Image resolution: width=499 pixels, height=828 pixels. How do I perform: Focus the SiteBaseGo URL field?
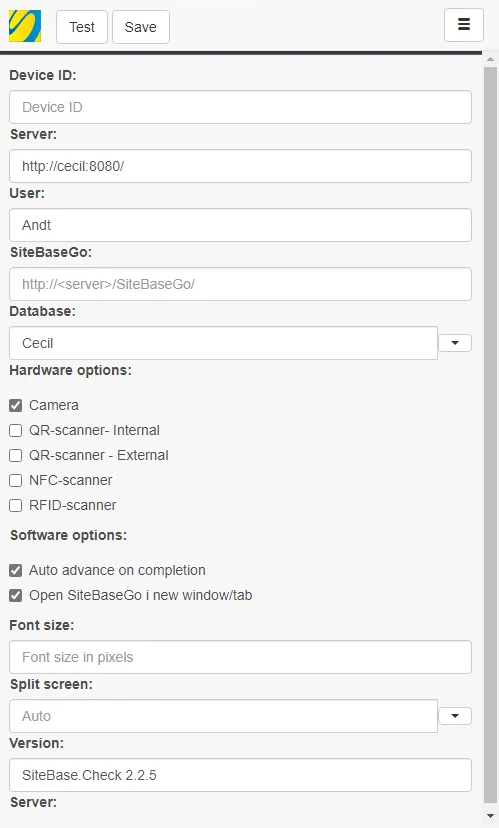pos(240,284)
